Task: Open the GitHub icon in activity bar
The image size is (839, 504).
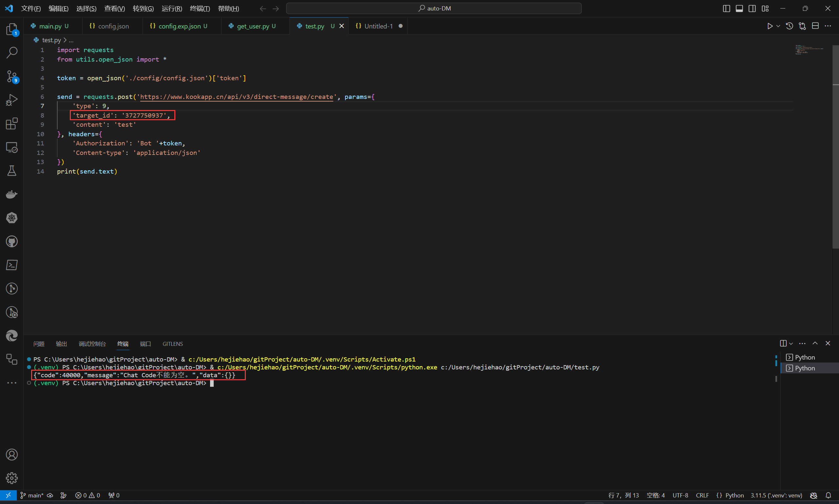Action: click(x=12, y=241)
